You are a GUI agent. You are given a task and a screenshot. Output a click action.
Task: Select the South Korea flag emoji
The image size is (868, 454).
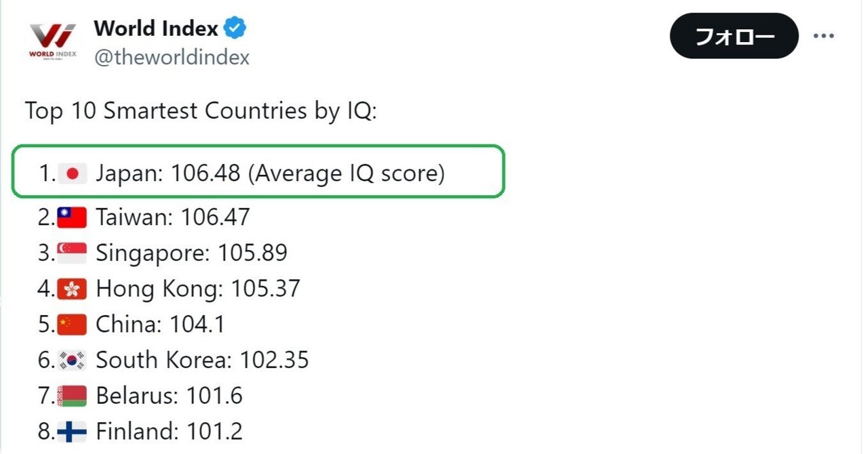(x=73, y=360)
